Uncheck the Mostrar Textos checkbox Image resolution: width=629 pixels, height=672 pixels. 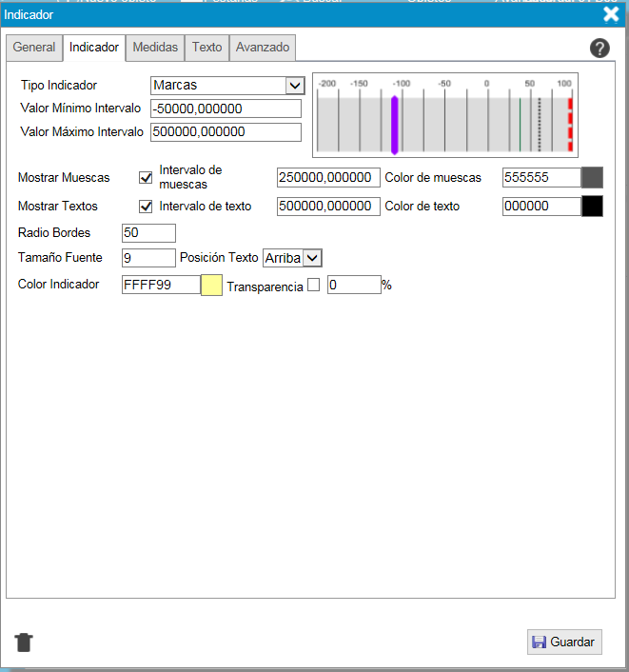146,206
